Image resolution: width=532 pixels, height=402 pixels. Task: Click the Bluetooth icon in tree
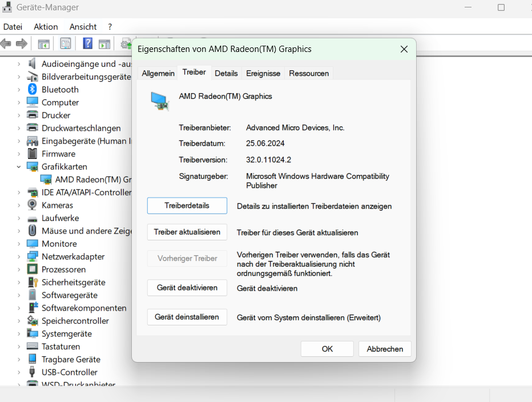32,89
